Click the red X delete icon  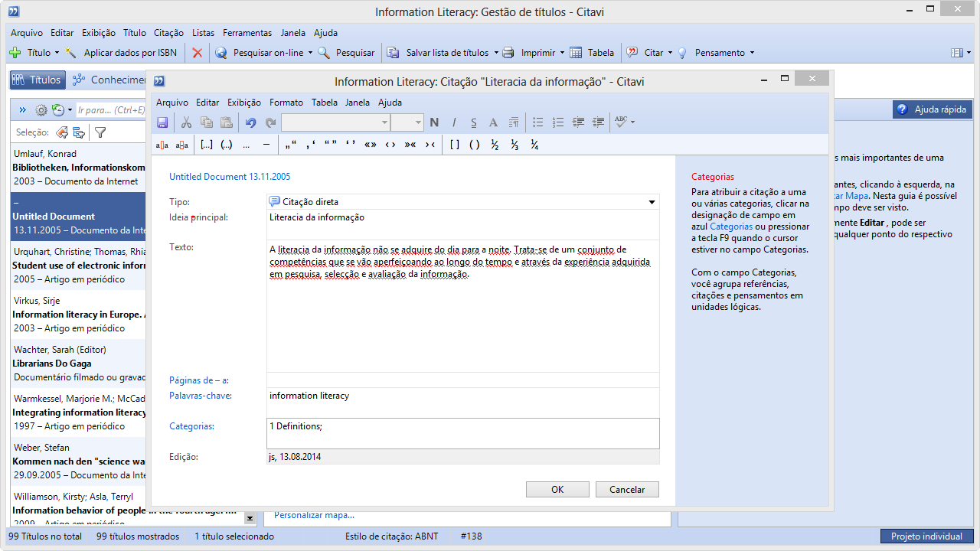(x=198, y=53)
